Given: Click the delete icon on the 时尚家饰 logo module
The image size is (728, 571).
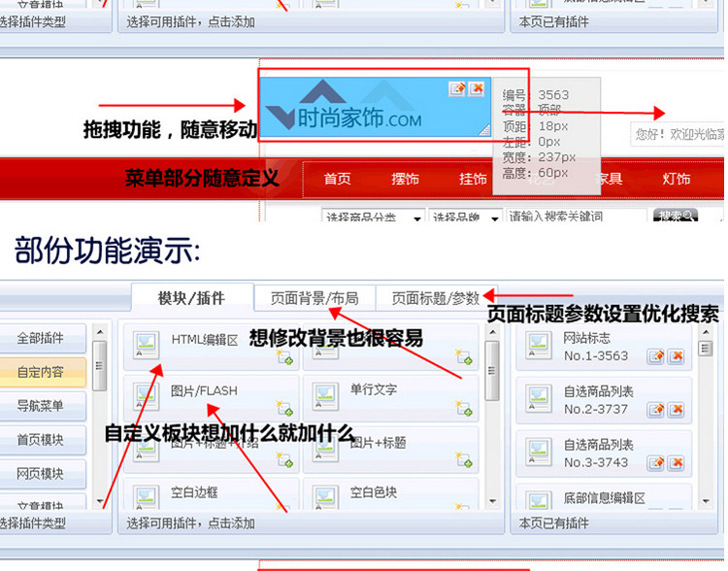Looking at the screenshot, I should click(x=476, y=88).
